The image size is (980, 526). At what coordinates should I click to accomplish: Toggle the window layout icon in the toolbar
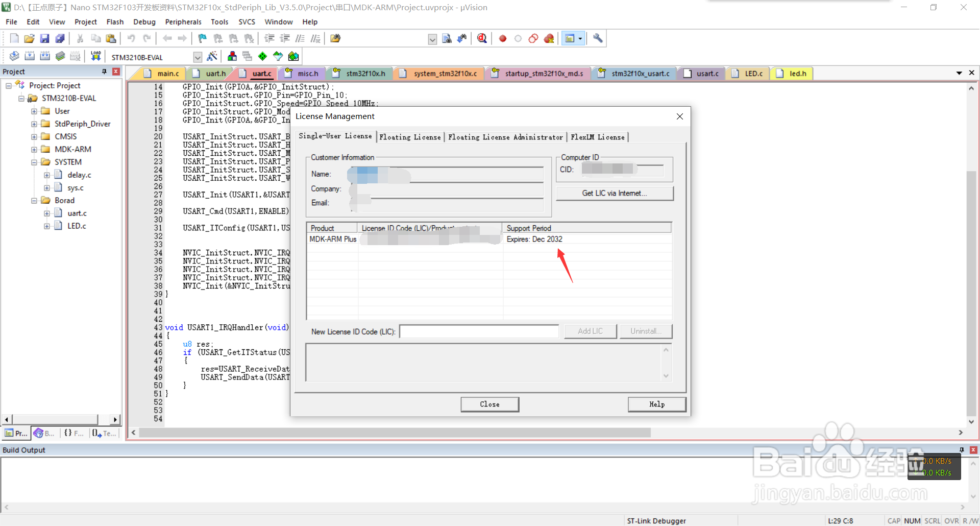[570, 38]
